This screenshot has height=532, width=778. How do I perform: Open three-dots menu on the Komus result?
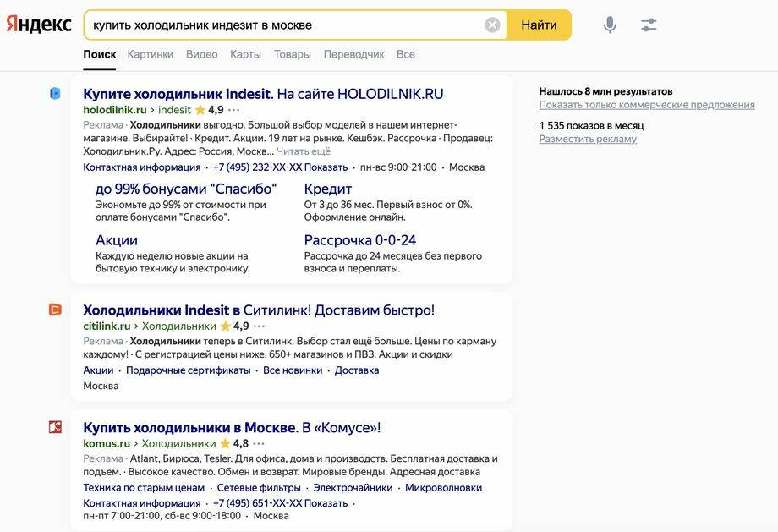pos(259,443)
